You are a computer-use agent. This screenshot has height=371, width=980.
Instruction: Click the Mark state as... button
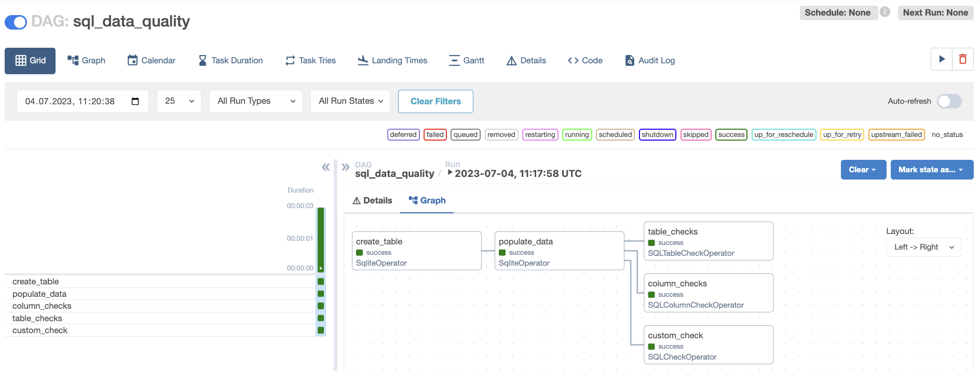pyautogui.click(x=931, y=170)
